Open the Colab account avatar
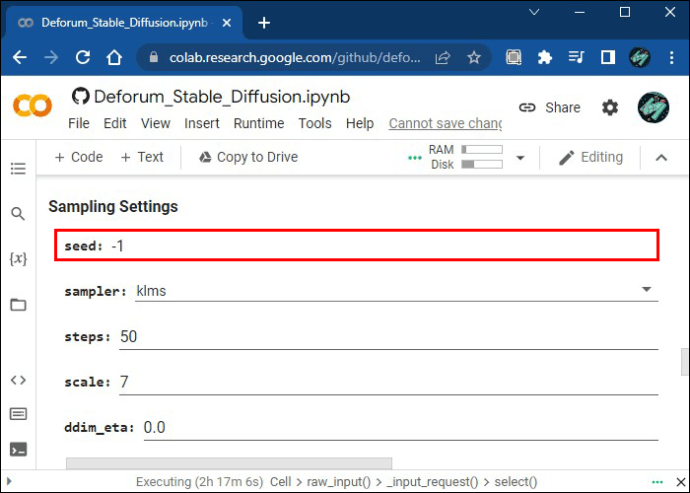Image resolution: width=690 pixels, height=493 pixels. pos(653,107)
